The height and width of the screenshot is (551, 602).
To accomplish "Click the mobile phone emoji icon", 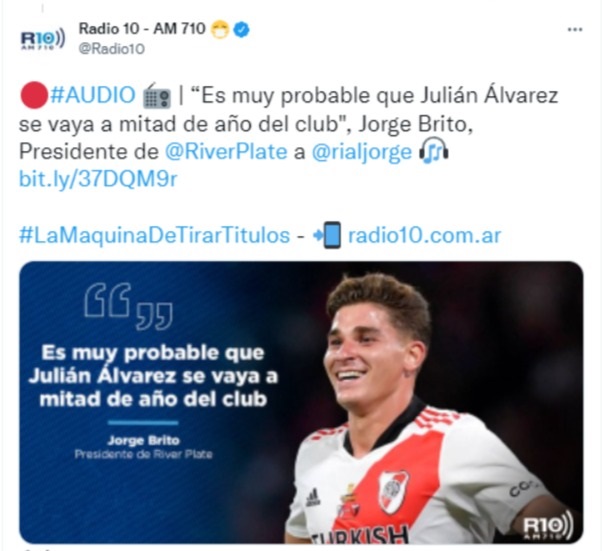I will pos(327,235).
